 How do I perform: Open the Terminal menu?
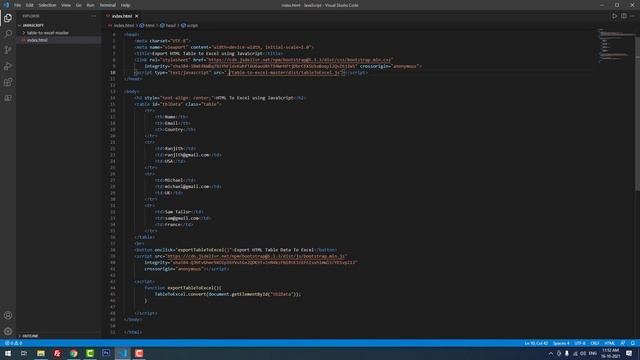point(107,5)
